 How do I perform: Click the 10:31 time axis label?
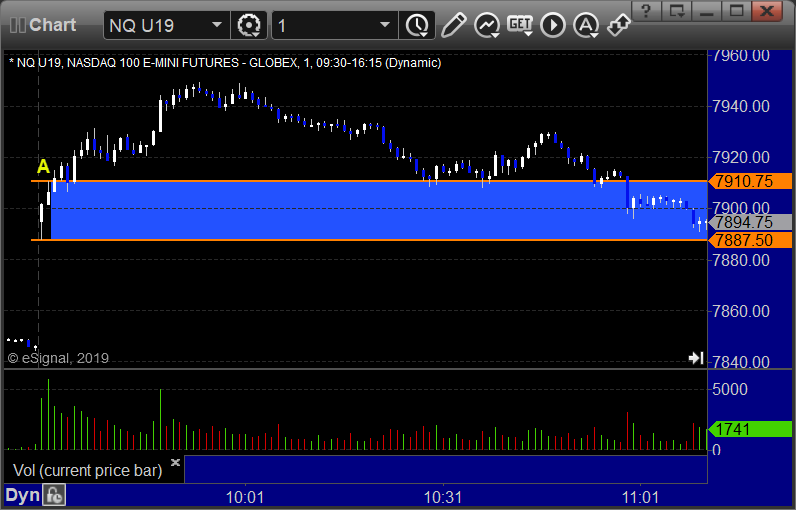(443, 497)
